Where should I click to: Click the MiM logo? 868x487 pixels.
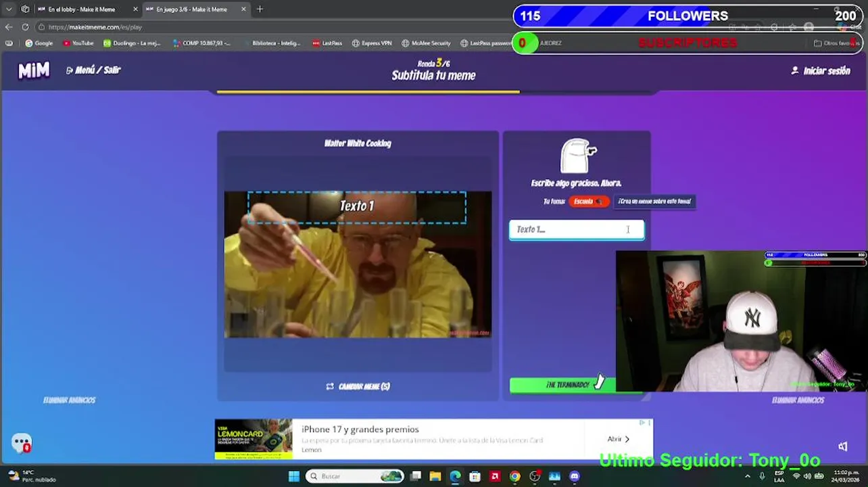pyautogui.click(x=34, y=70)
